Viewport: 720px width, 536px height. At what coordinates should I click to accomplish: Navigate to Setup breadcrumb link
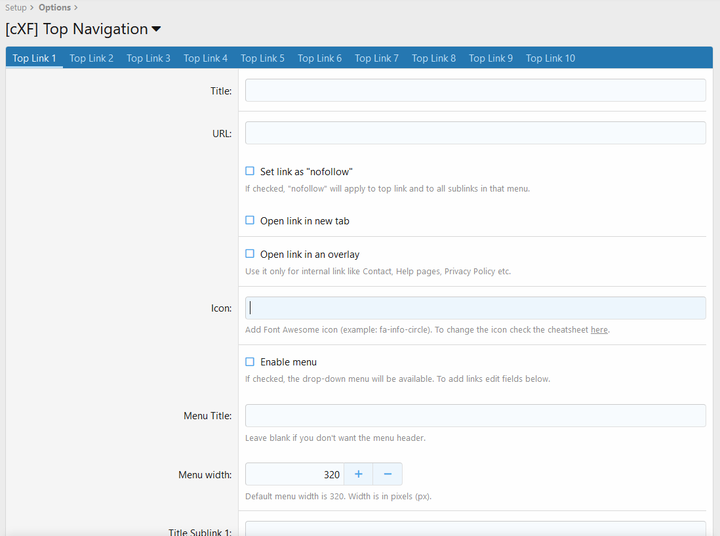tap(15, 7)
